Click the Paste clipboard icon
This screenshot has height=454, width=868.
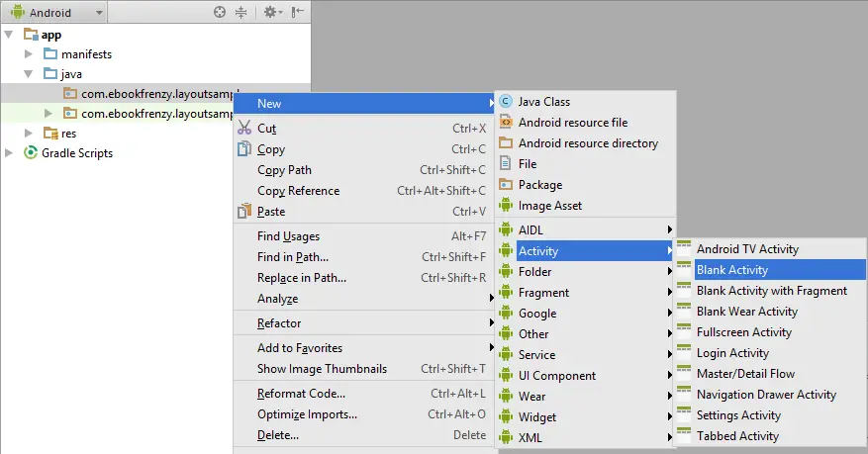click(243, 212)
